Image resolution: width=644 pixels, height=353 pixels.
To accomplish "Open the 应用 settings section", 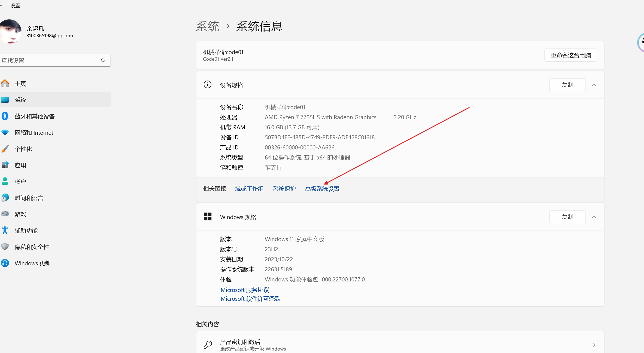I will [20, 165].
